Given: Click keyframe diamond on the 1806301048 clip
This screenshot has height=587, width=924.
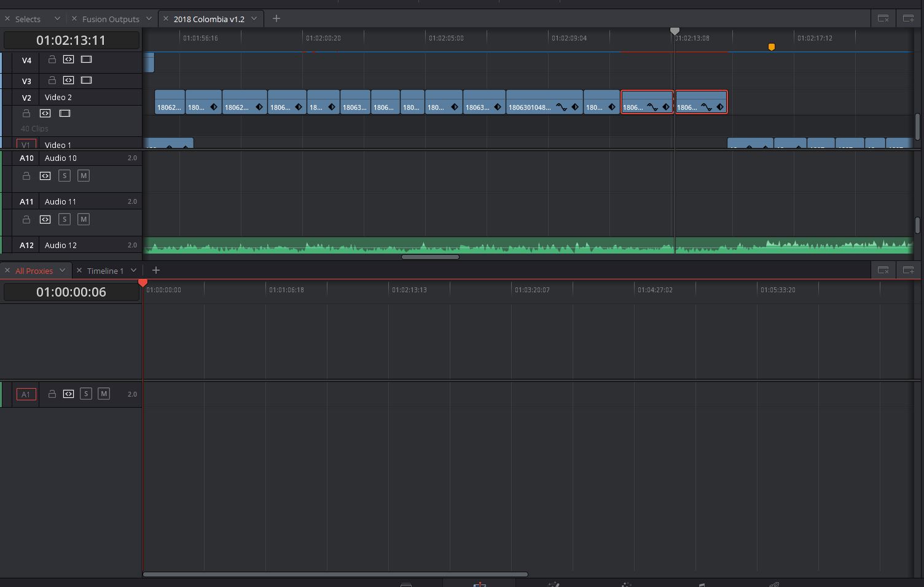Looking at the screenshot, I should tap(575, 107).
